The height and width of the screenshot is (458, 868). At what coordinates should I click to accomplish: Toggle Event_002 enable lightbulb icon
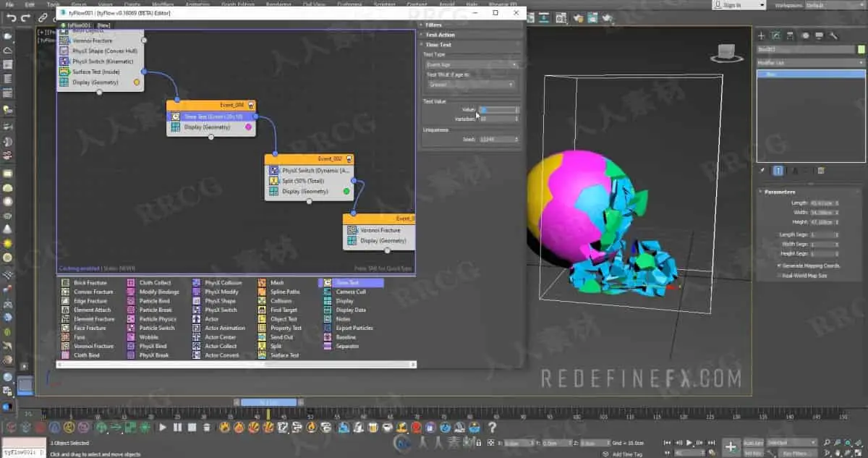coord(349,158)
